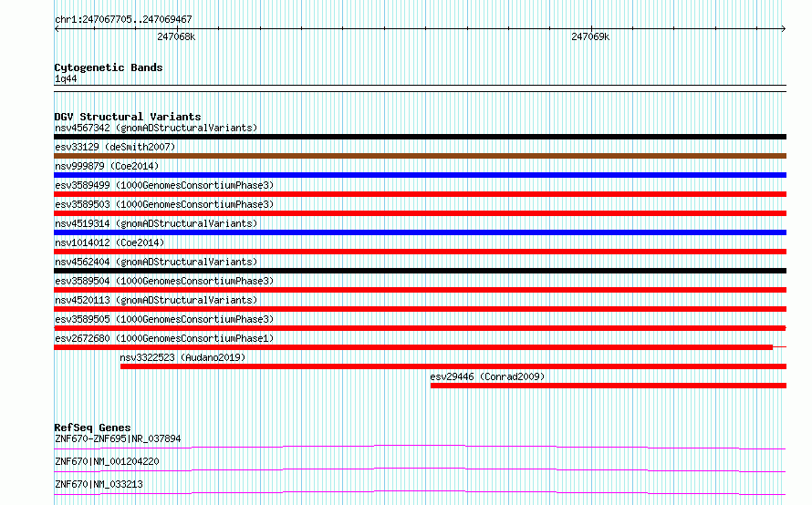The height and width of the screenshot is (505, 812).
Task: Click nsv1014012 (Coe2014) label
Action: point(109,242)
